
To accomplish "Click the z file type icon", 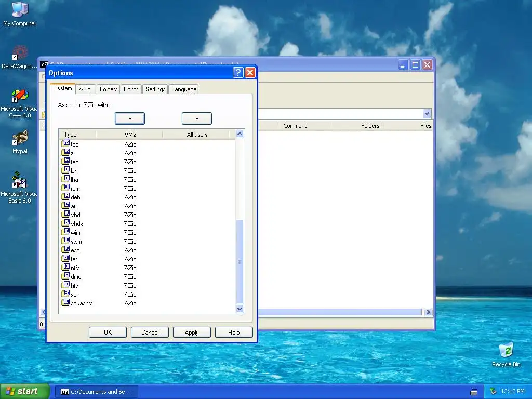I will [x=65, y=153].
